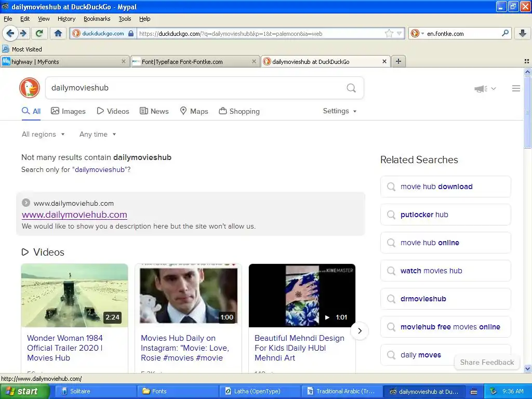
Task: Play the Beautiful Mehndi Design video thumbnail
Action: click(302, 296)
